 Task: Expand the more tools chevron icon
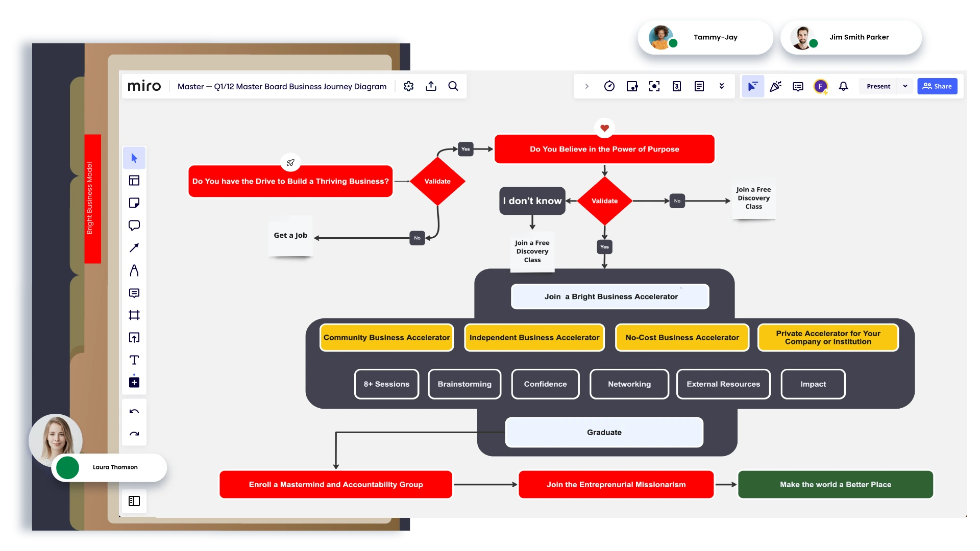[722, 86]
